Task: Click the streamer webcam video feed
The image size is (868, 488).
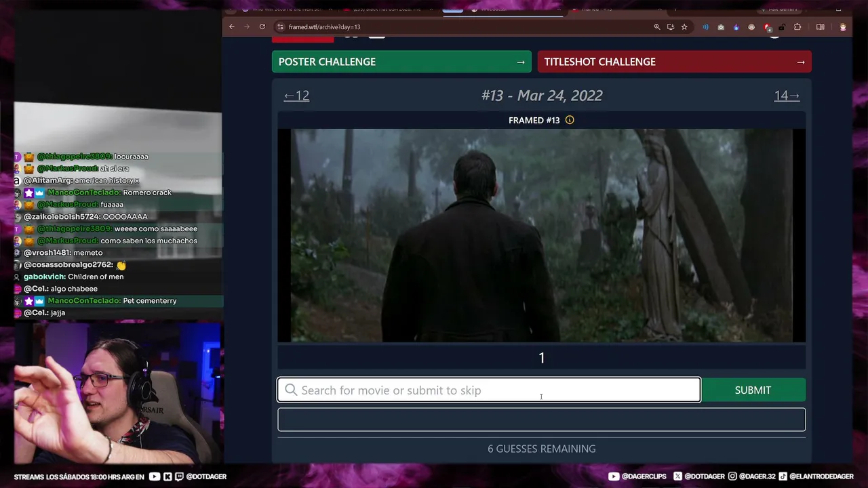Action: coord(117,392)
